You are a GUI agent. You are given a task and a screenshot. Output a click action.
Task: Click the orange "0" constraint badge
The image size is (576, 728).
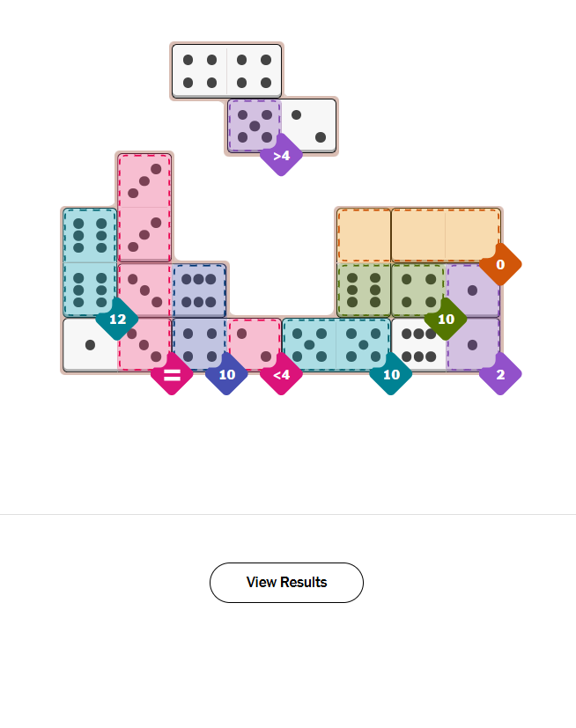(x=500, y=264)
